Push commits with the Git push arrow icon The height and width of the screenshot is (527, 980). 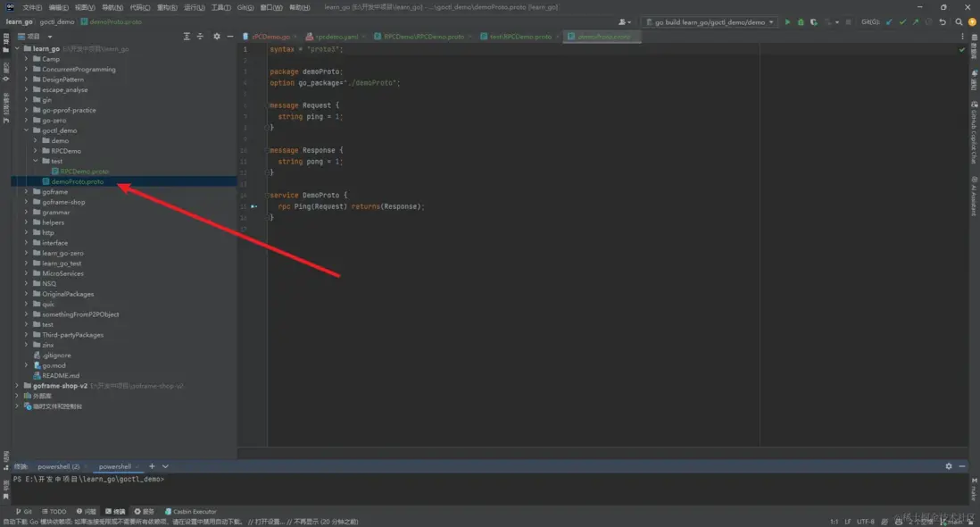[x=915, y=22]
